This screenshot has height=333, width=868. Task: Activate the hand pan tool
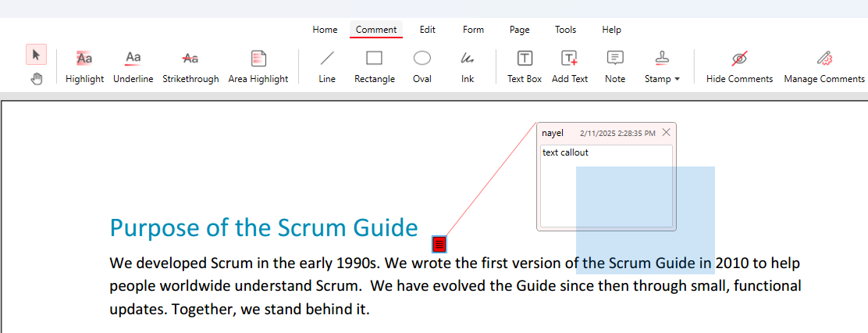[x=36, y=79]
